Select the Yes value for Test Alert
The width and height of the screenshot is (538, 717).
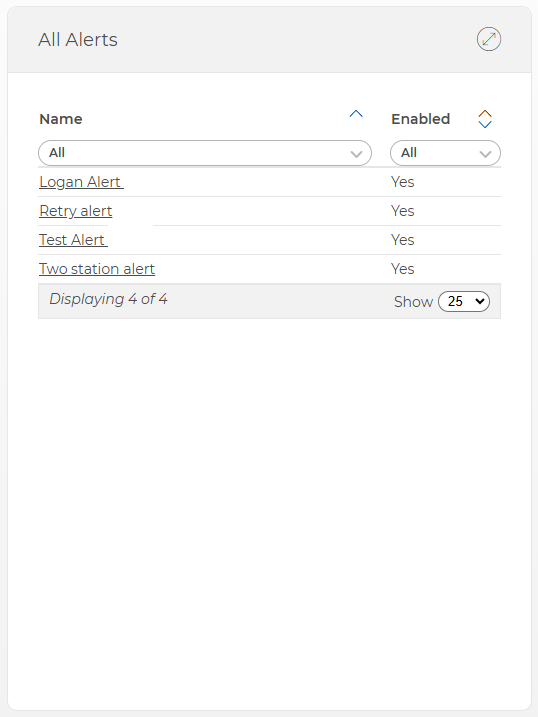click(403, 240)
